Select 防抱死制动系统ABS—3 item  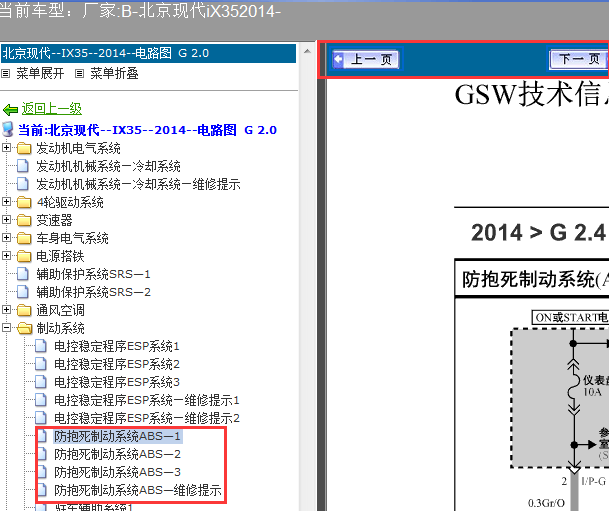(x=117, y=472)
